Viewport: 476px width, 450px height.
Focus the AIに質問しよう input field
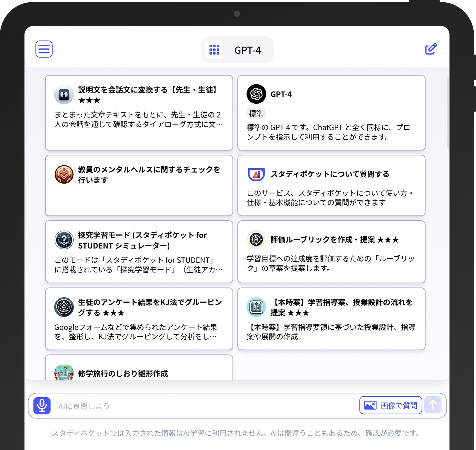pyautogui.click(x=207, y=406)
